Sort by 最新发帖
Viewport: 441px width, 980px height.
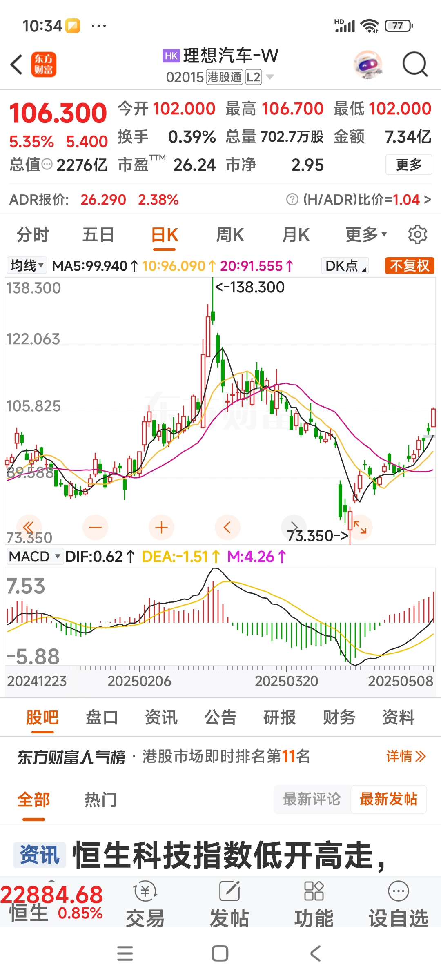point(388,799)
